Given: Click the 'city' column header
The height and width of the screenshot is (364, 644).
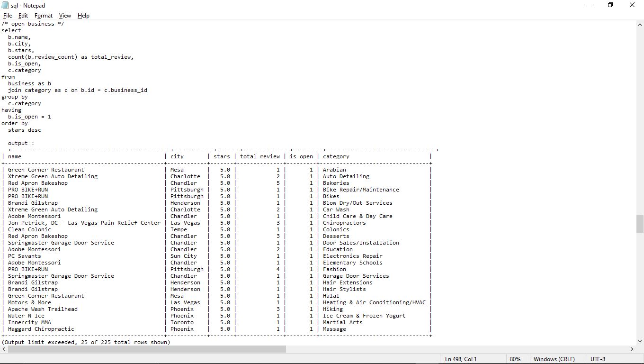Looking at the screenshot, I should point(177,156).
